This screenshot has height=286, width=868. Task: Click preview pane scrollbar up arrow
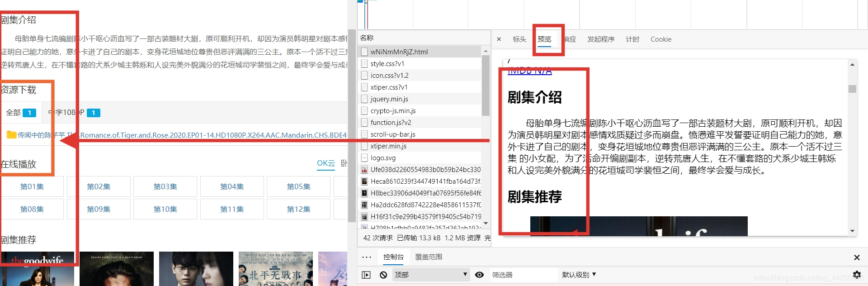852,65
